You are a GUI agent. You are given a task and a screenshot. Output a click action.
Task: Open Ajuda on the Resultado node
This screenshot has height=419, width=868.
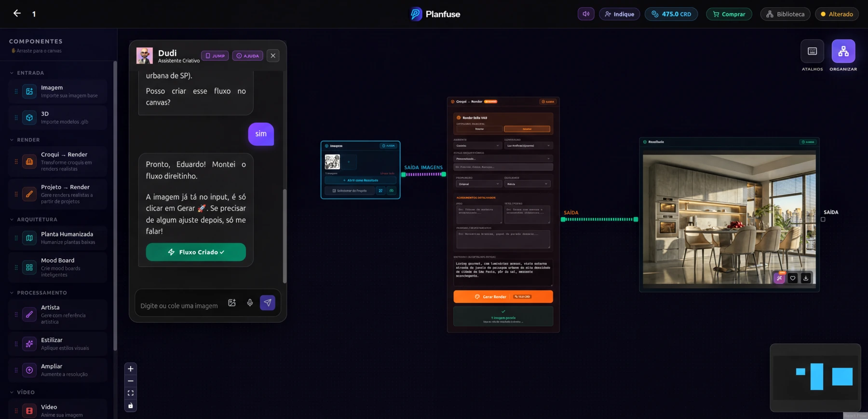point(808,142)
